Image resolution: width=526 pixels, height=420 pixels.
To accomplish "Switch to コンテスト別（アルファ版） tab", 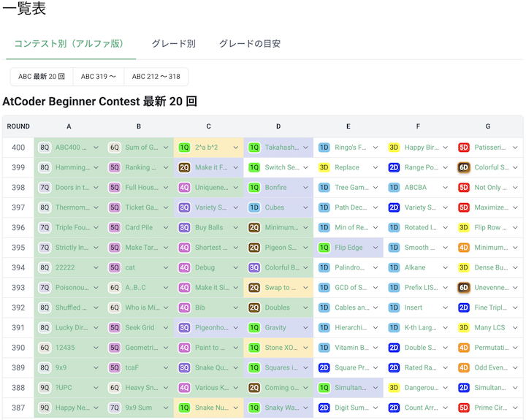I will (x=69, y=44).
